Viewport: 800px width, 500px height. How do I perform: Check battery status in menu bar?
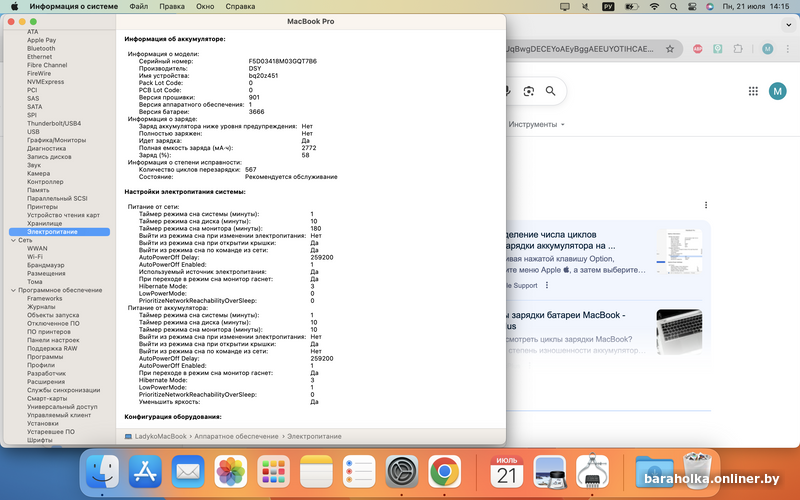click(632, 7)
